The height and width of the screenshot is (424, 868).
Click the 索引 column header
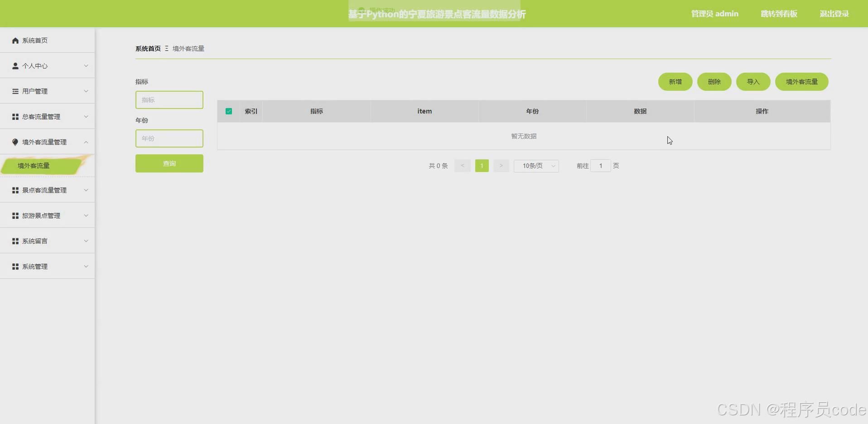click(251, 111)
